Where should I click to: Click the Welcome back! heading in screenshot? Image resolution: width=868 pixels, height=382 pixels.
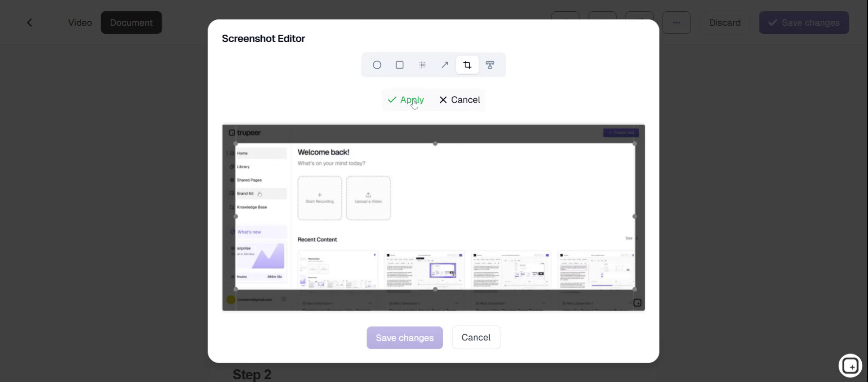(323, 152)
